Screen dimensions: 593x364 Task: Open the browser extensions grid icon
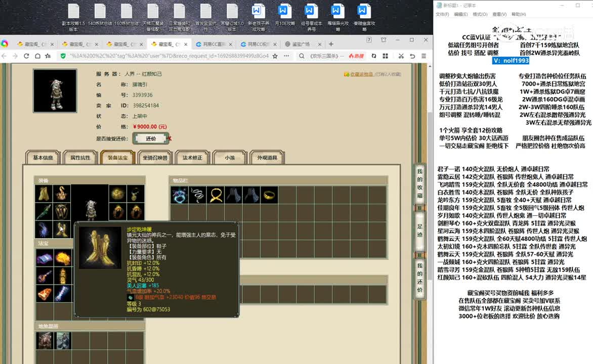pos(386,56)
